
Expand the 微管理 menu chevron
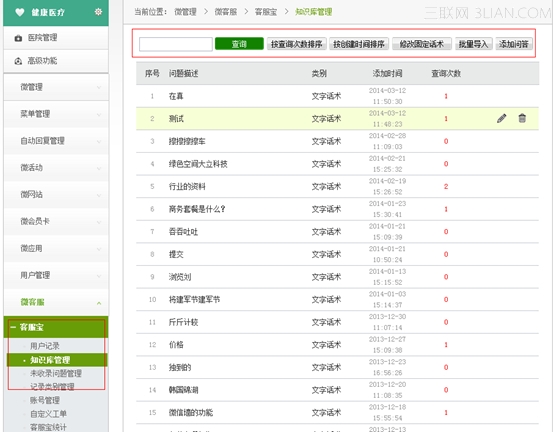[x=99, y=87]
